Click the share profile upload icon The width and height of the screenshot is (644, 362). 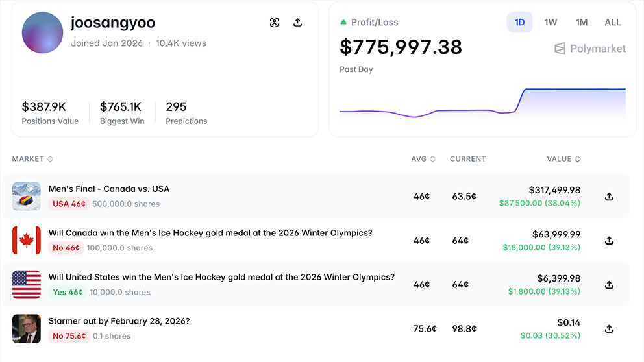pyautogui.click(x=298, y=22)
